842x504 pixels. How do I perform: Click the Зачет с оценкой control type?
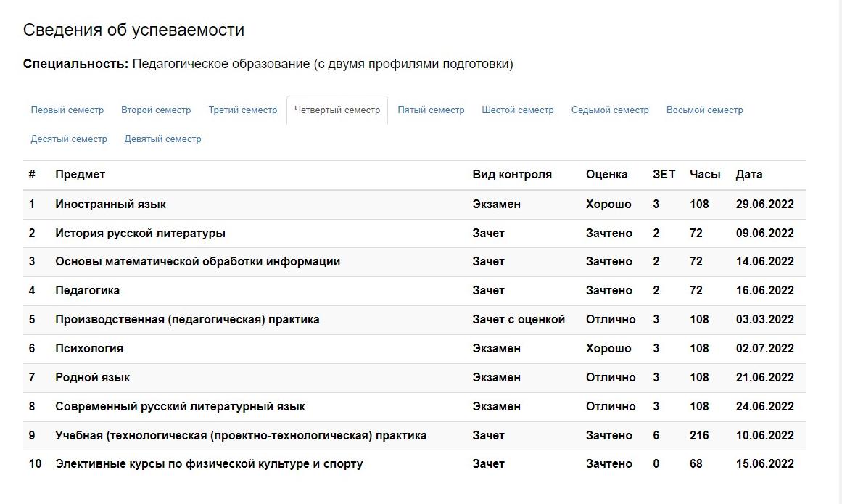tap(519, 319)
